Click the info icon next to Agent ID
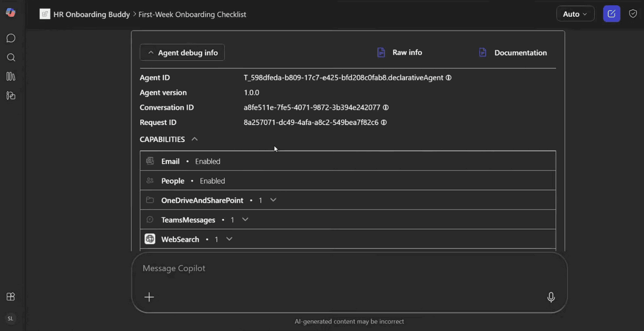The height and width of the screenshot is (331, 644). [449, 77]
